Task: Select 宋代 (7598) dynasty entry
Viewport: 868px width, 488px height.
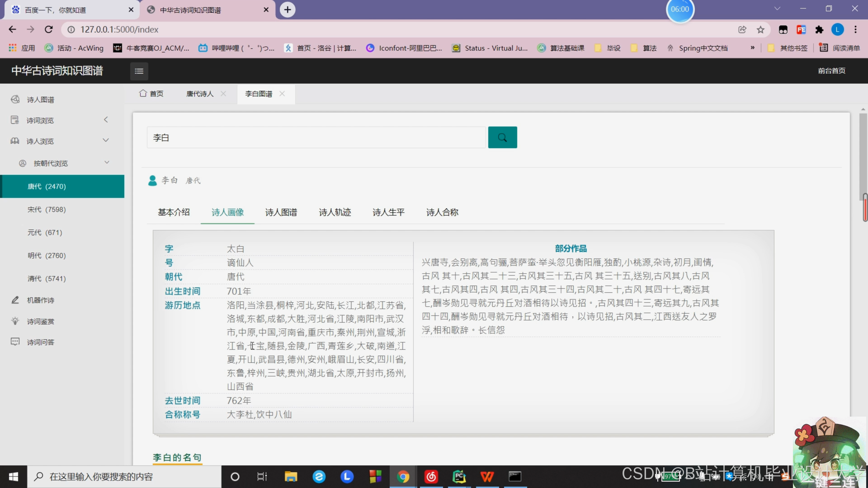Action: (x=47, y=209)
